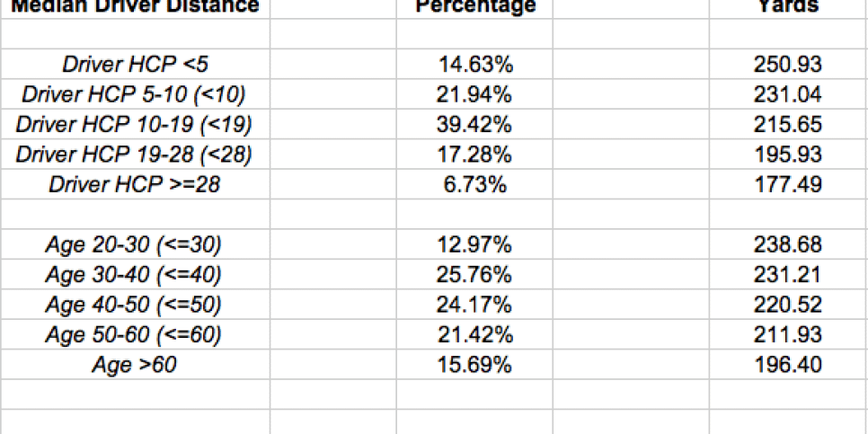868x434 pixels.
Task: Select the 'Age 20-30 (<=30)' cell
Action: [x=135, y=244]
